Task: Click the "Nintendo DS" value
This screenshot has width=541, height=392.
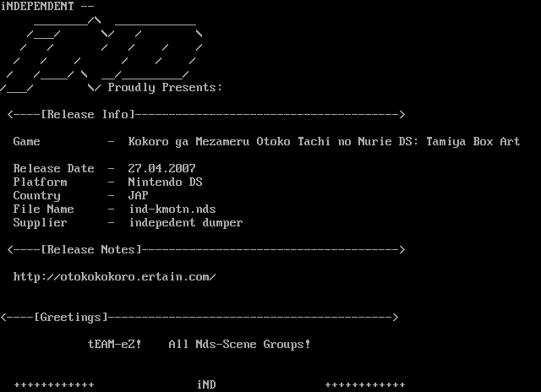Action: (x=166, y=182)
